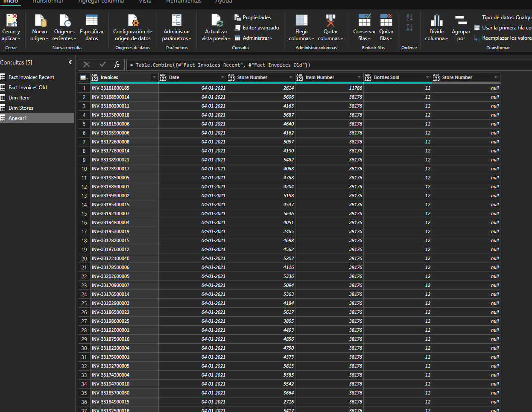Sort ascending with the A-Z icon
Screen dimensions: 532x412
coord(409,18)
